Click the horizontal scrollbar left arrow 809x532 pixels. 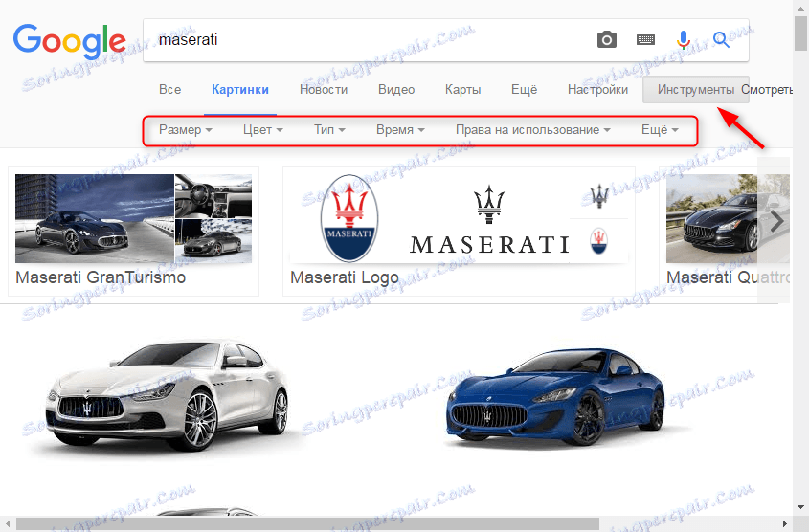pos(8,524)
